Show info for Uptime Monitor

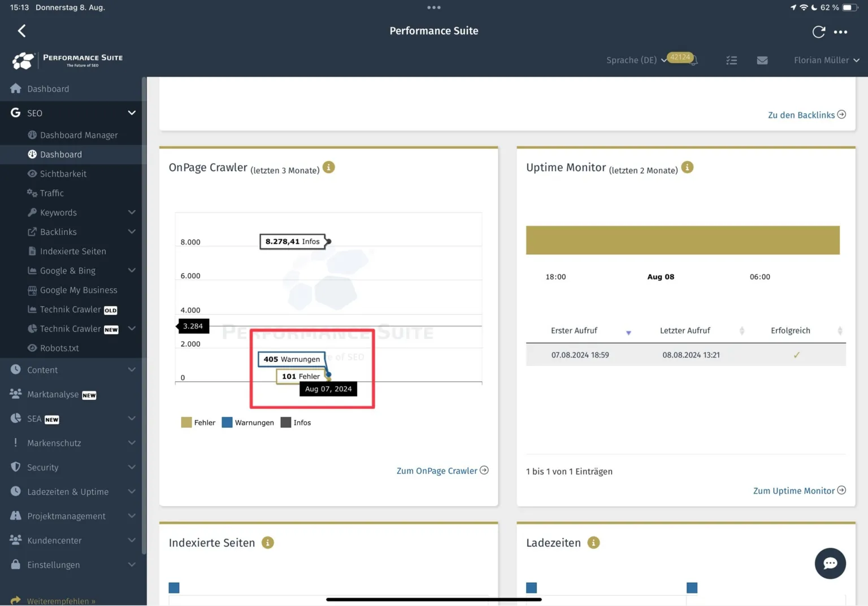pyautogui.click(x=687, y=168)
